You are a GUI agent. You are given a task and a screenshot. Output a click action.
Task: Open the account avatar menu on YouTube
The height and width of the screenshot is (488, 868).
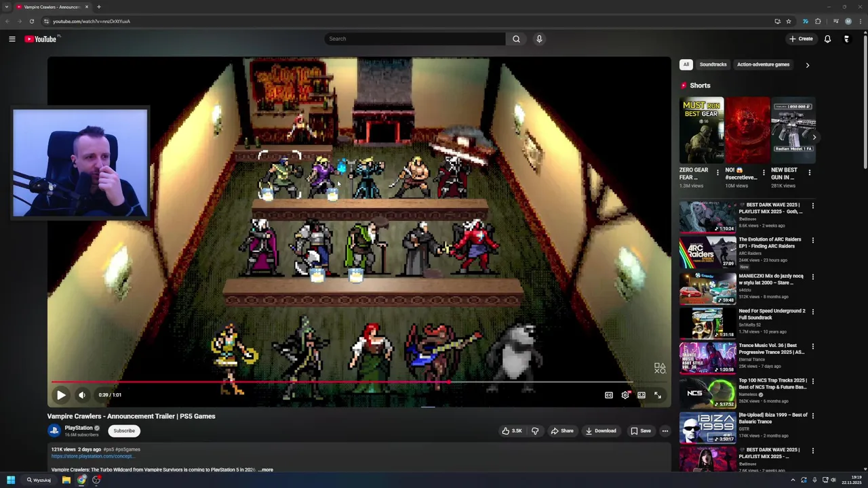point(846,39)
